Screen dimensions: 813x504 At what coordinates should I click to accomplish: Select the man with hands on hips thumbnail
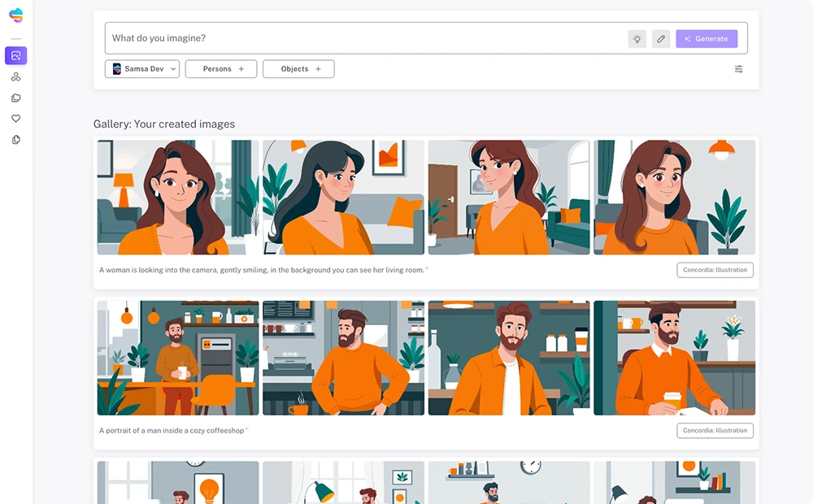point(343,358)
